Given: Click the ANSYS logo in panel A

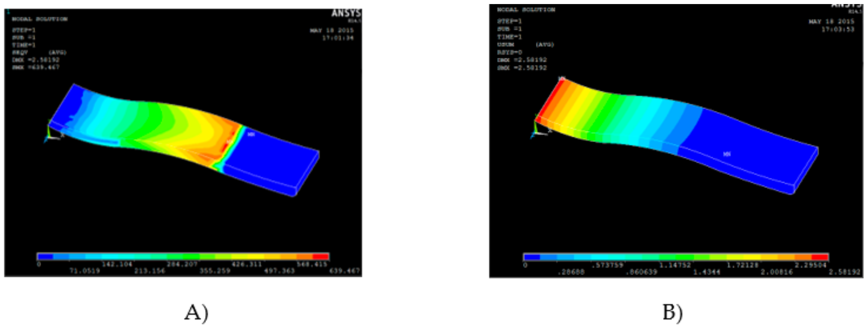Looking at the screenshot, I should [x=346, y=13].
